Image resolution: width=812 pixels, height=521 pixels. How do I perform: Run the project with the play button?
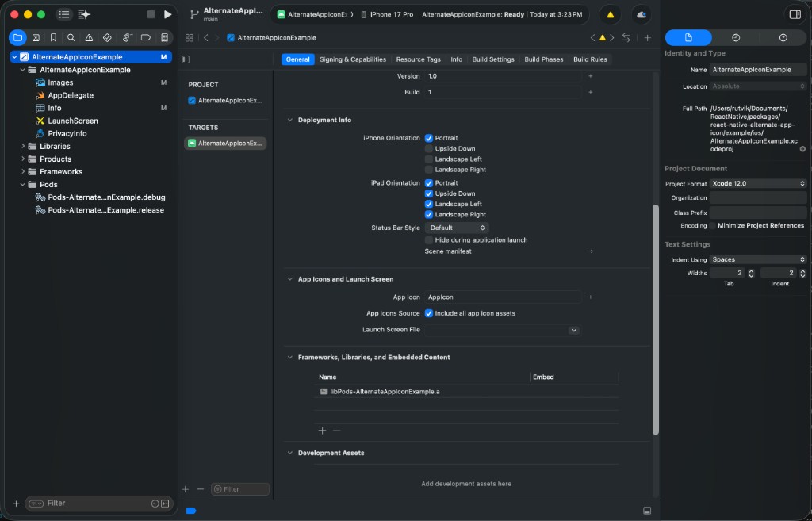click(167, 14)
